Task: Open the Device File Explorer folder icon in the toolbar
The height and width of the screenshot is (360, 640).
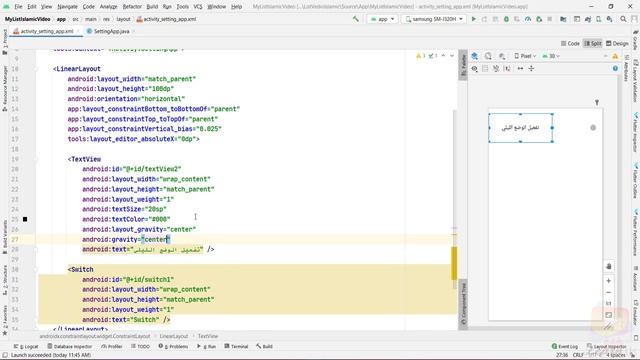Action: pos(563,19)
